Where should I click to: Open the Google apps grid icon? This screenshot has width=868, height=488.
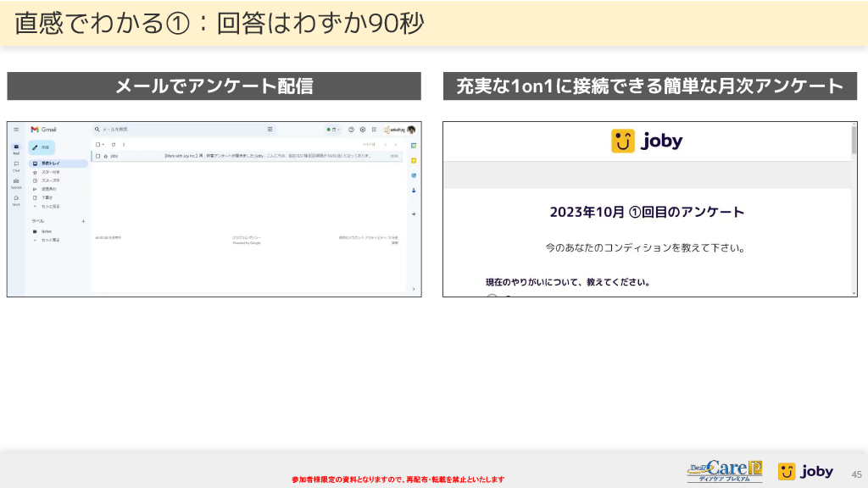pyautogui.click(x=374, y=130)
